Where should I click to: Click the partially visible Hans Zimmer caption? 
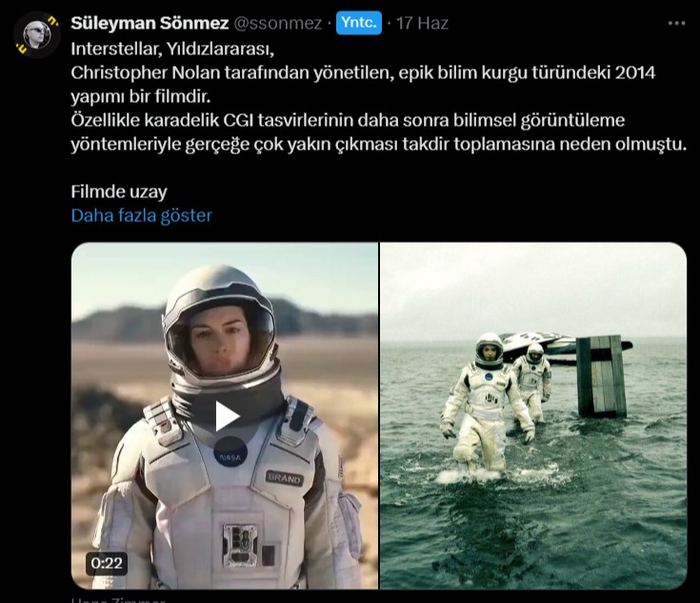(x=118, y=599)
